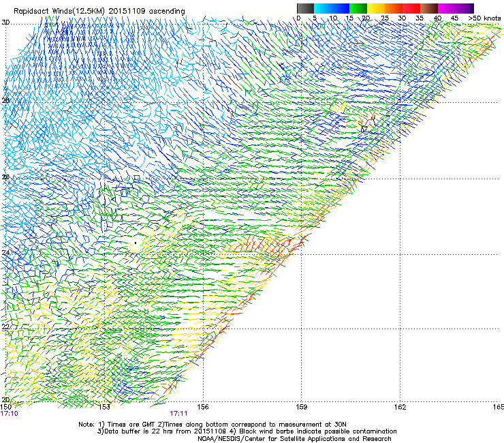Pick the yellow 20-25 knots legend swatch
The width and height of the screenshot is (504, 443).
(376, 8)
